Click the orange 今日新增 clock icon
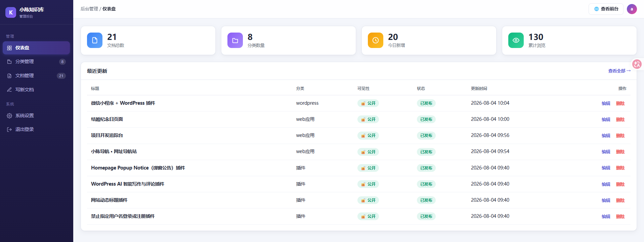The image size is (644, 242). pos(376,40)
